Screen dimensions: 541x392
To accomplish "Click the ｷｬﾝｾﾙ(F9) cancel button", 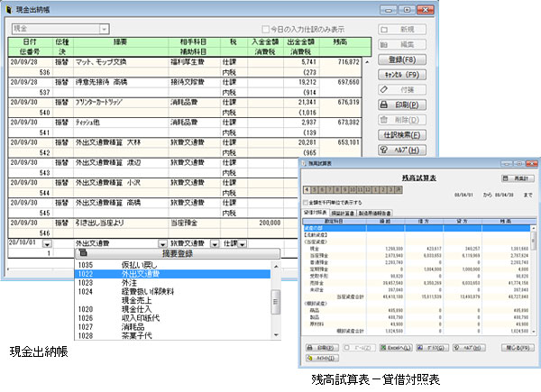I will 402,75.
